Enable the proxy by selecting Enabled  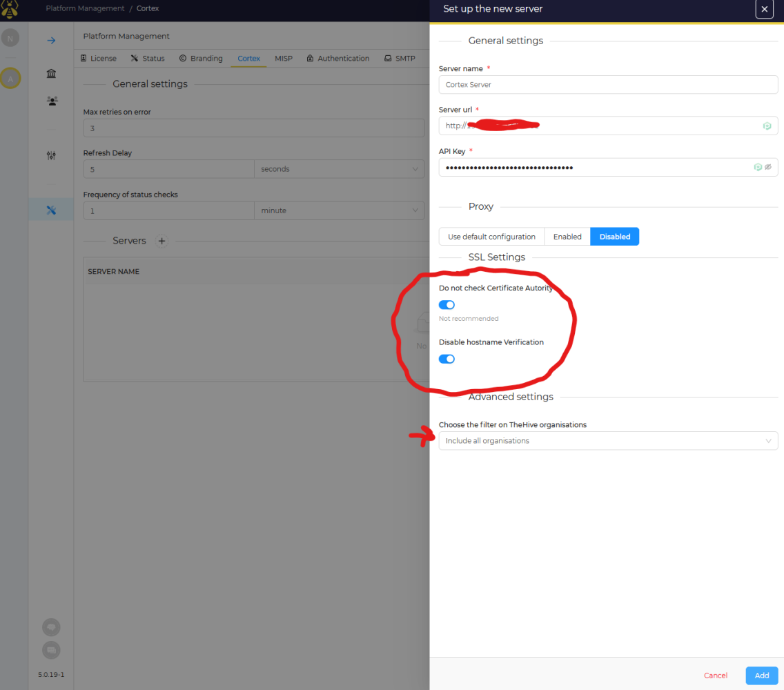click(567, 236)
